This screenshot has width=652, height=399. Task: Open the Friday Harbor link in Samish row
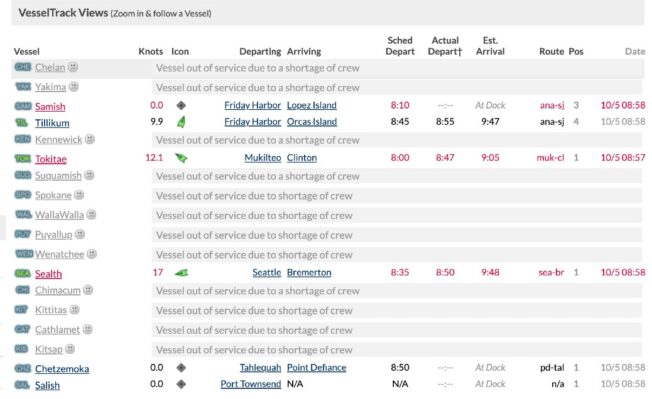252,105
